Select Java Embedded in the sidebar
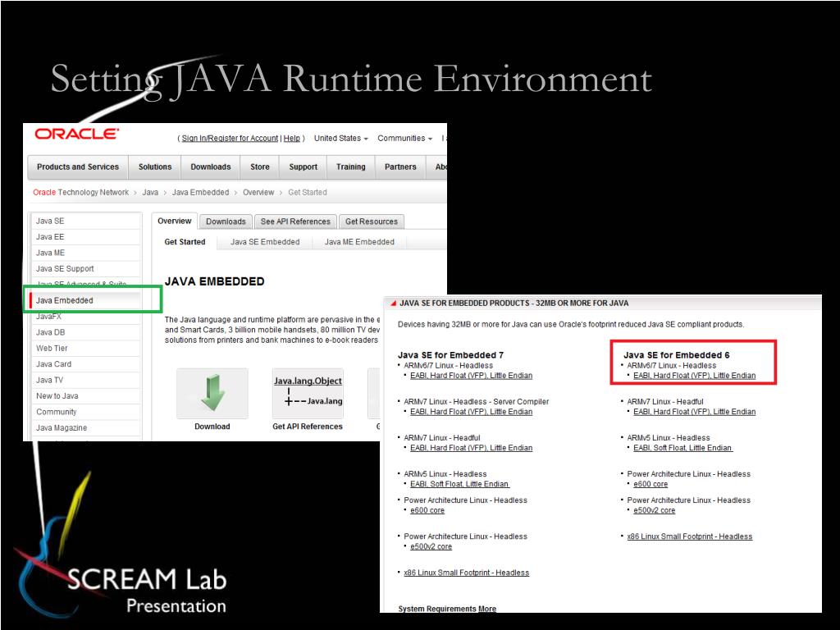 pos(85,300)
